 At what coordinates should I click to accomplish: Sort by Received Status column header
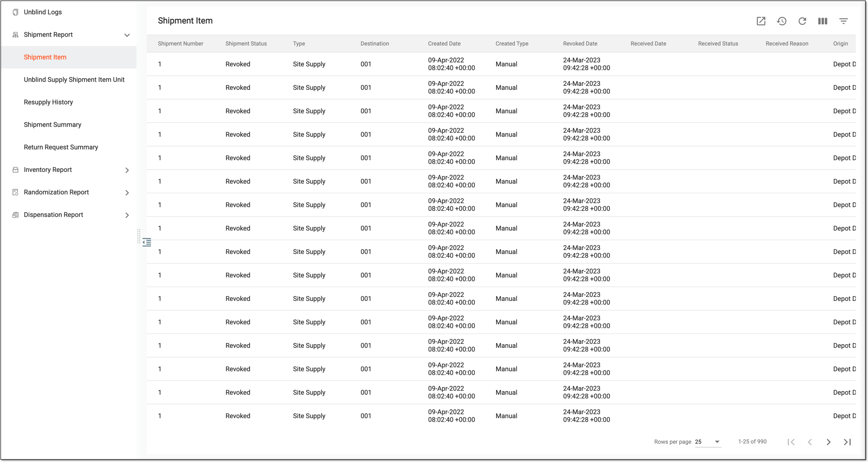coord(718,44)
